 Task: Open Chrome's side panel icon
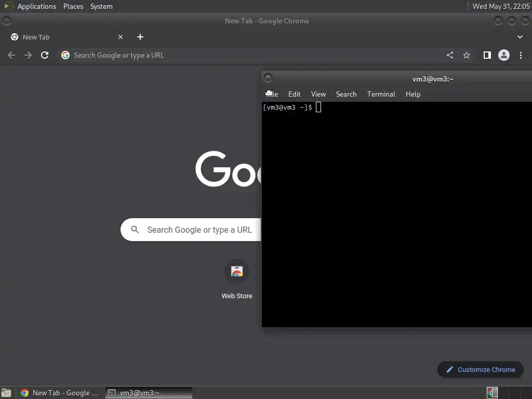pyautogui.click(x=487, y=55)
